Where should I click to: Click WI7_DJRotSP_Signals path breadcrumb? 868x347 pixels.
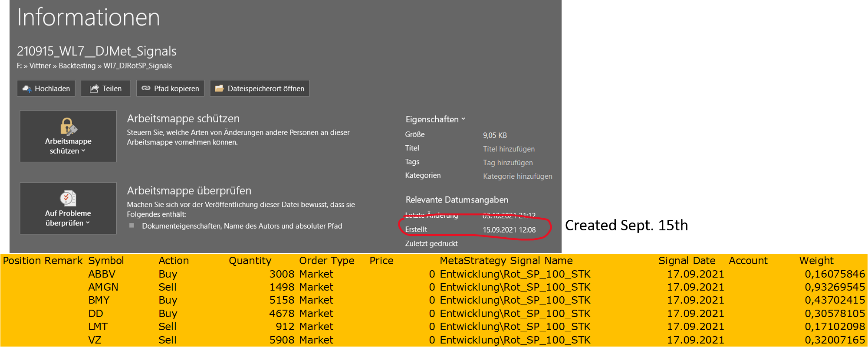(x=138, y=66)
